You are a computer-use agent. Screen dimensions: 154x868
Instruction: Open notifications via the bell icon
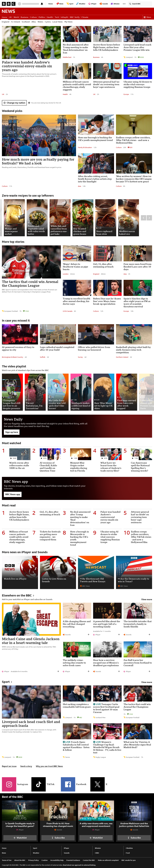pos(42,4)
